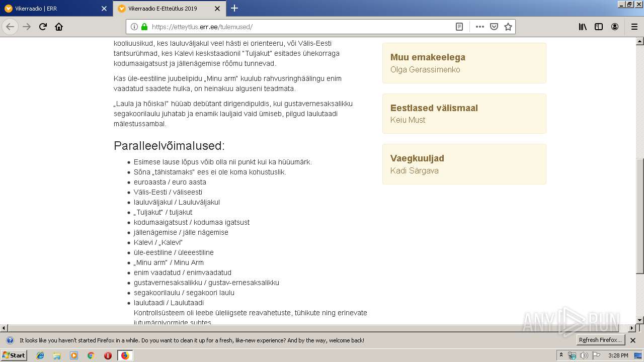Click list item 'Välis-Eesti / väliseesti'
This screenshot has width=644, height=362.
168,192
